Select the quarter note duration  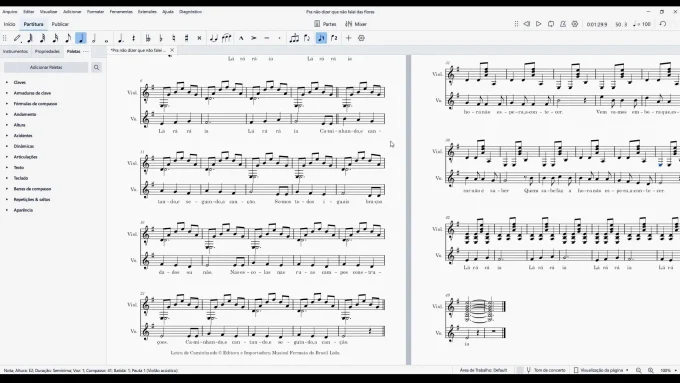(x=81, y=38)
